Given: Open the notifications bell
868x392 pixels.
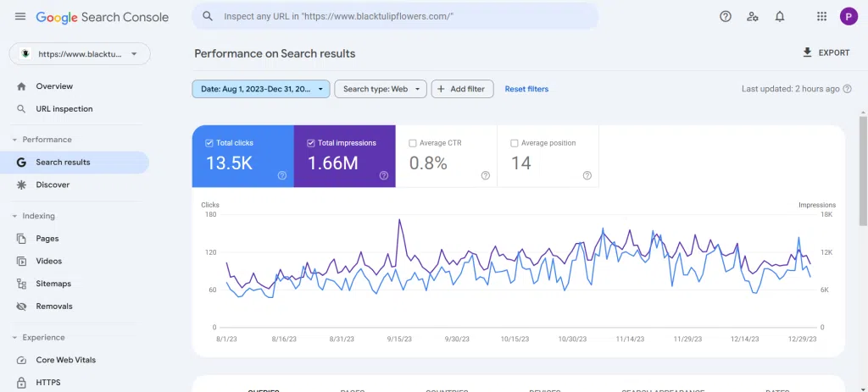Looking at the screenshot, I should click(780, 16).
